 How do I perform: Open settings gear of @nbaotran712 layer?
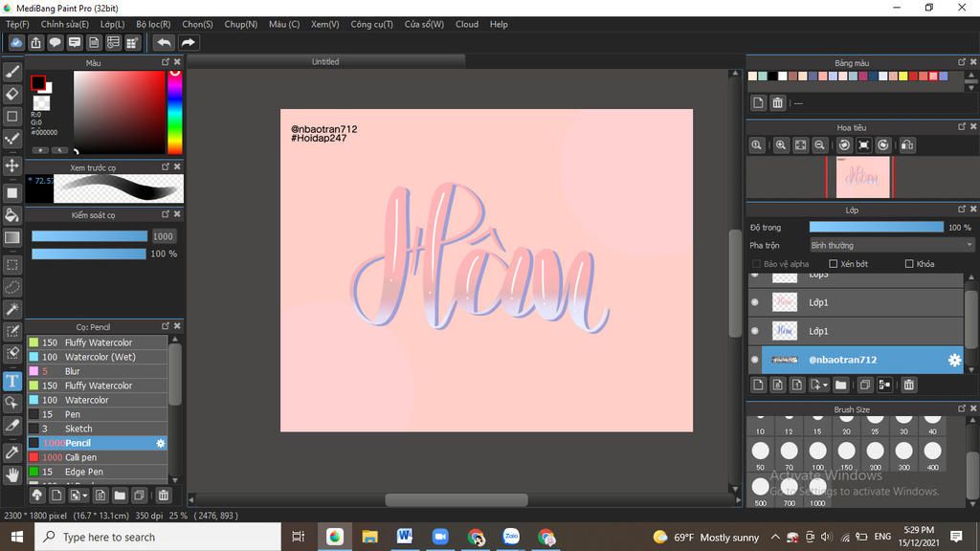[x=954, y=360]
